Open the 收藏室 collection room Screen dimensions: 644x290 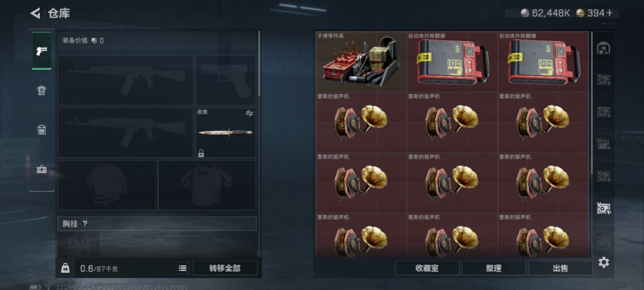tap(427, 268)
